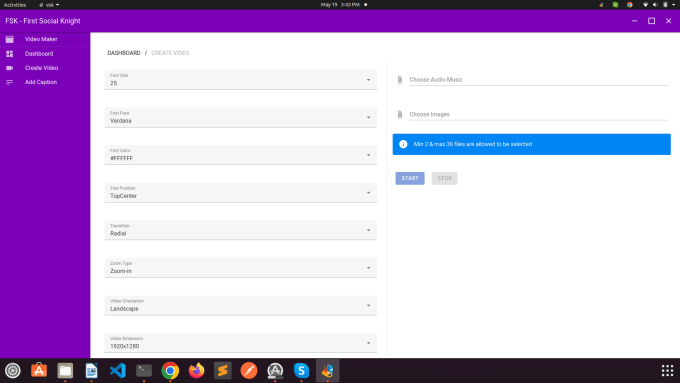Open Terminal from the dock
This screenshot has width=680, height=383.
click(x=144, y=370)
